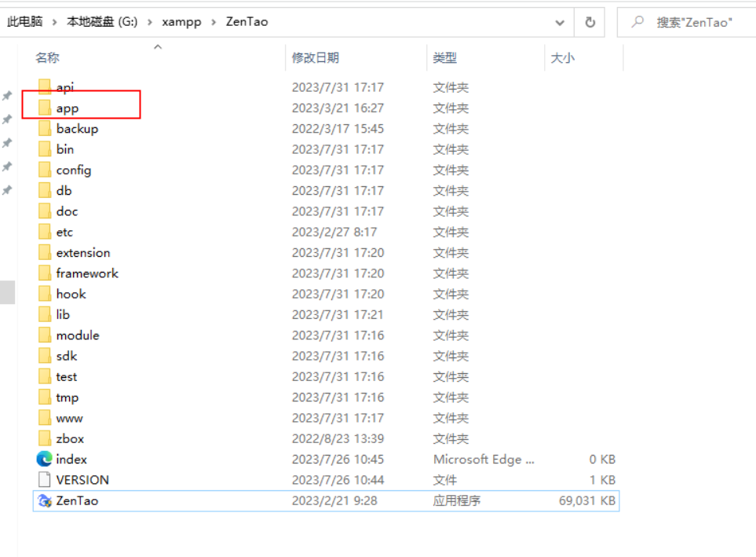Image resolution: width=756 pixels, height=557 pixels.
Task: Navigate to 此电脑 in the breadcrumb
Action: pyautogui.click(x=24, y=22)
